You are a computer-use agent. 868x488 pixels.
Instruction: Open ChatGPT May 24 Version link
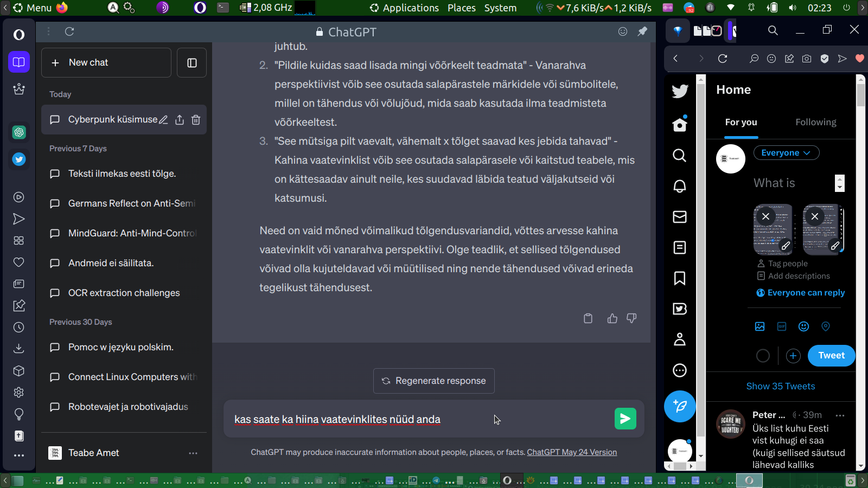point(572,452)
